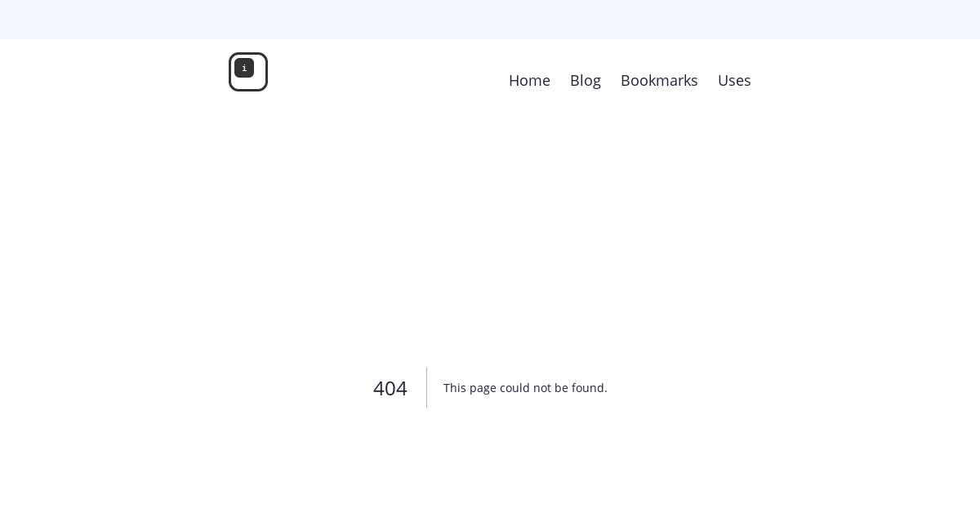Image resolution: width=980 pixels, height=513 pixels.
Task: Select the dark "i" badge inside the logo
Action: tap(244, 69)
